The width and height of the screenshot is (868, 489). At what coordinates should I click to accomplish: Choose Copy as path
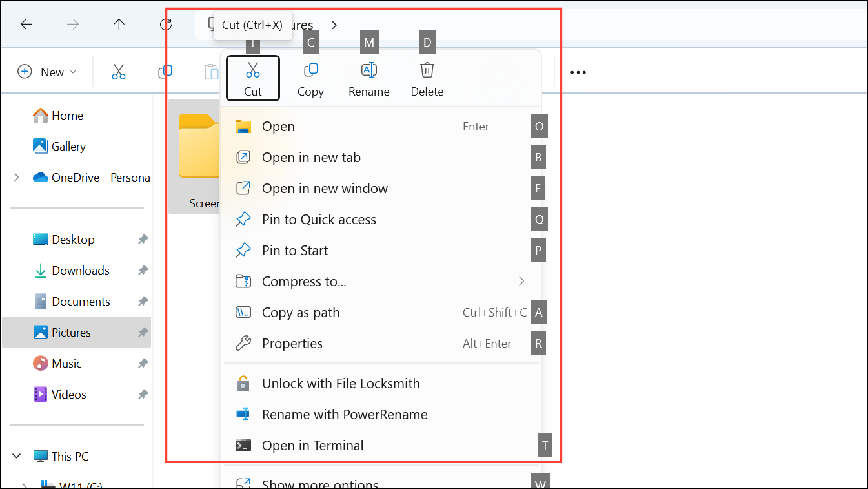(x=381, y=313)
